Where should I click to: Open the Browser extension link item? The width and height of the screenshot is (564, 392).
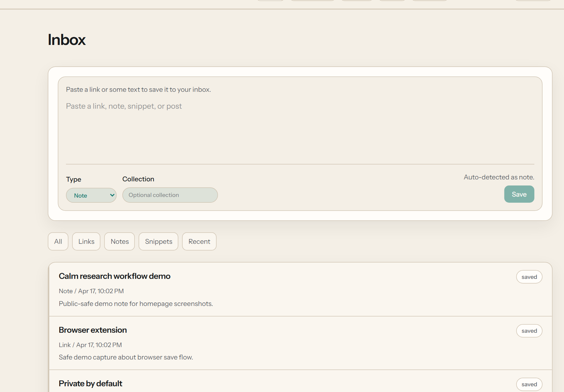click(93, 330)
